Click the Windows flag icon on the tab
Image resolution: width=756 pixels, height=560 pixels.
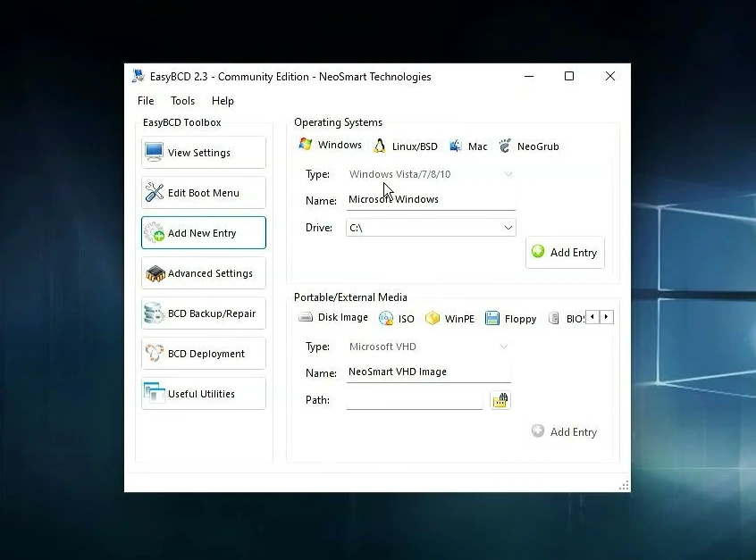coord(306,144)
